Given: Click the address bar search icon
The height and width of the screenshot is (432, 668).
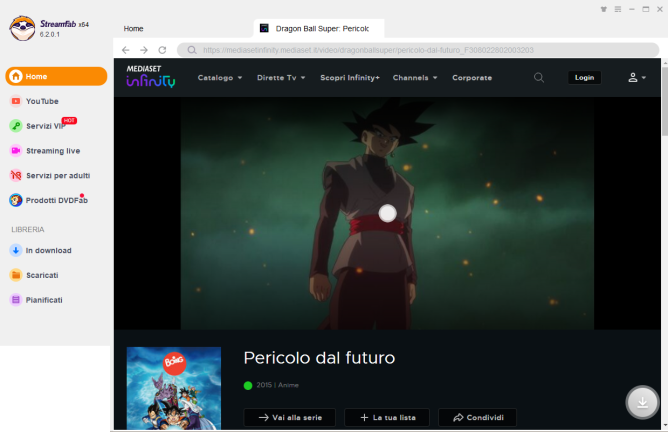Looking at the screenshot, I should pyautogui.click(x=192, y=50).
